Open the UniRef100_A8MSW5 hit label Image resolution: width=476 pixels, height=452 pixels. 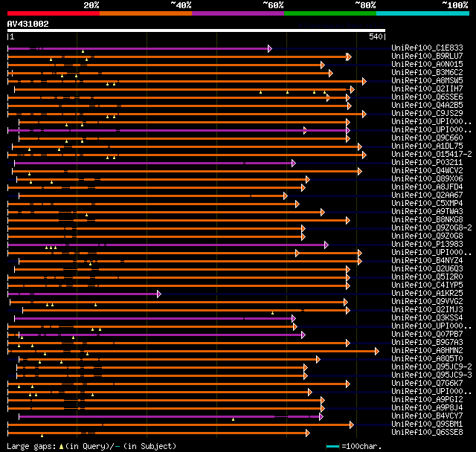tap(427, 81)
